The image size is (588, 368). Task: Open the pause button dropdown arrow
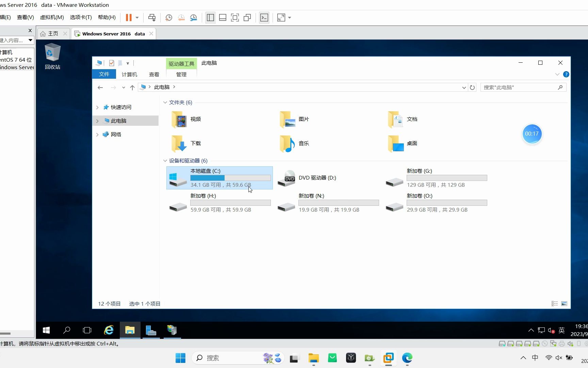[137, 18]
